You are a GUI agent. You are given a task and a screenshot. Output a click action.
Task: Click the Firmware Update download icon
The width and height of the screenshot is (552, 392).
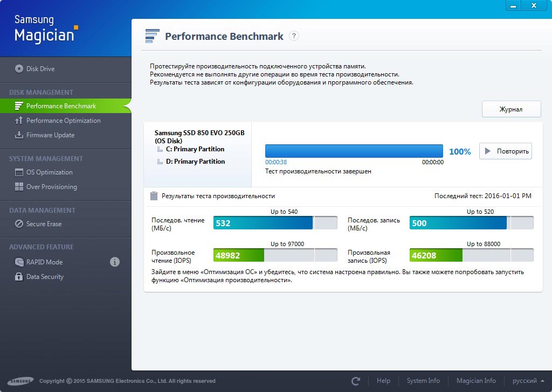click(x=19, y=135)
